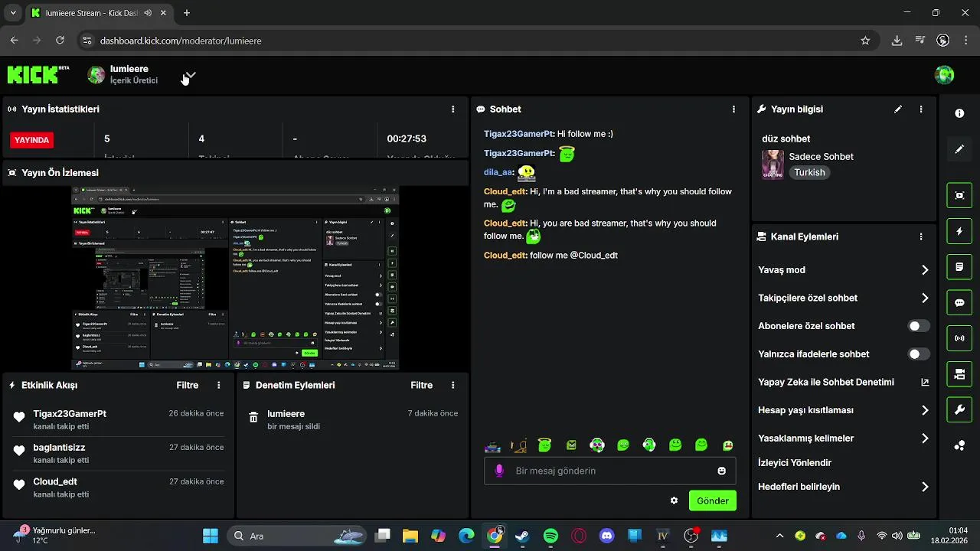Toggle the wrench stream info sidebar icon
The height and width of the screenshot is (551, 980).
coord(959,409)
